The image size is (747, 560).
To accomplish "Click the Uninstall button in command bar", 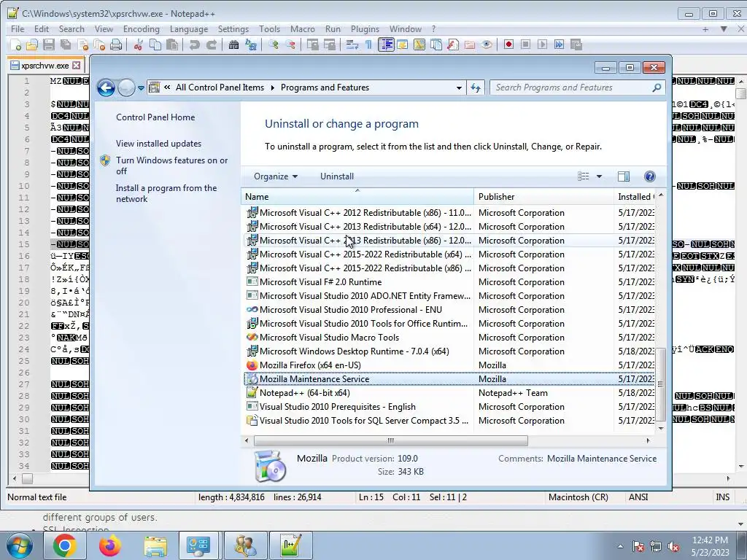I will point(337,176).
